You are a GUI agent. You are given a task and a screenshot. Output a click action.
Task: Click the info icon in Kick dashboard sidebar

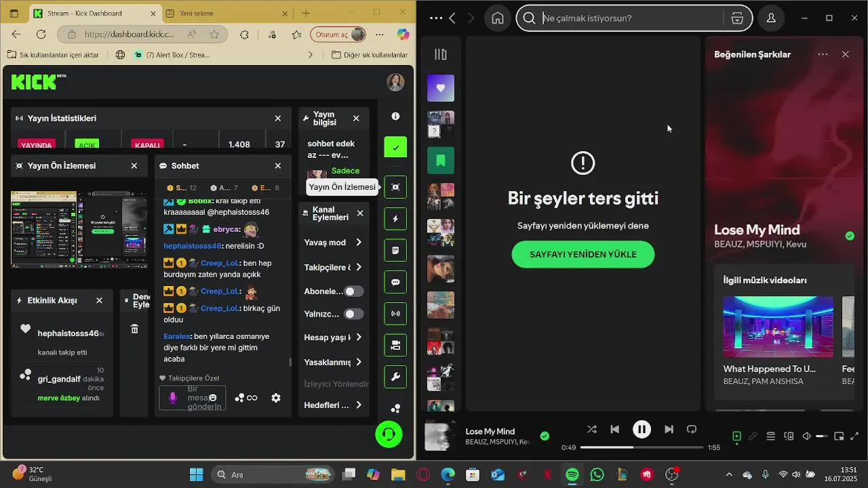tap(395, 117)
